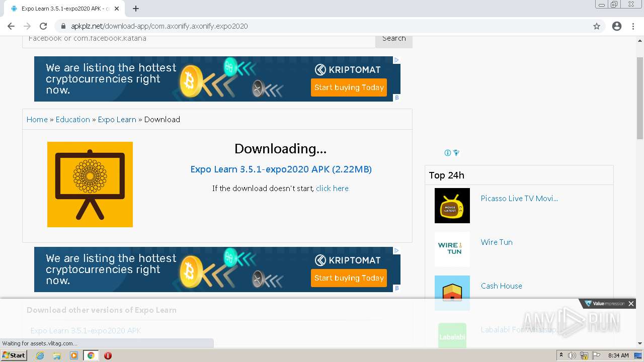The height and width of the screenshot is (362, 644).
Task: Click the 'click here' download link
Action: point(332,189)
